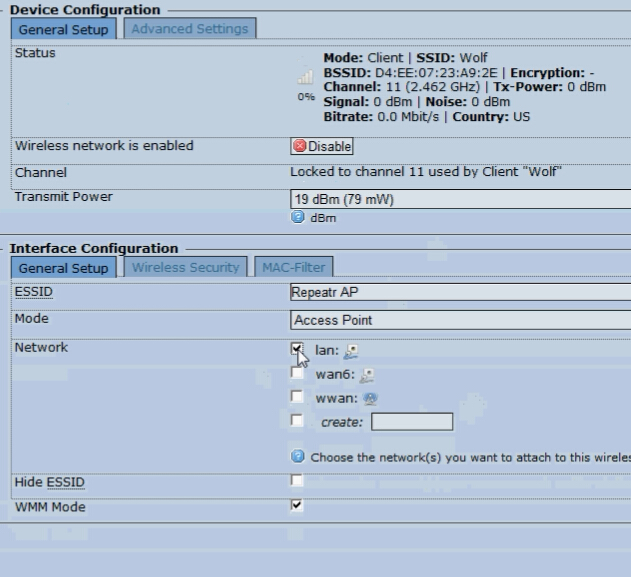
Task: Click the ESSID field containing Repeatr AP
Action: click(460, 292)
